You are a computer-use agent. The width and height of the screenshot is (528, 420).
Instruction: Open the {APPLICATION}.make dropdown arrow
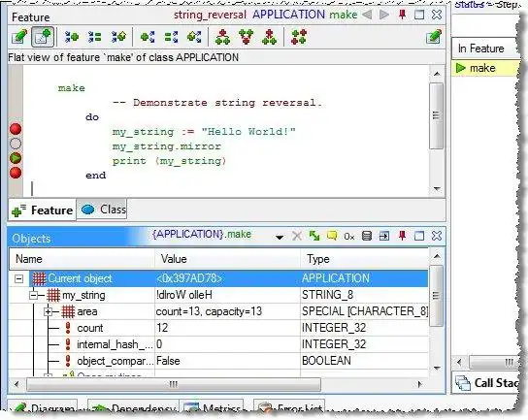(280, 238)
